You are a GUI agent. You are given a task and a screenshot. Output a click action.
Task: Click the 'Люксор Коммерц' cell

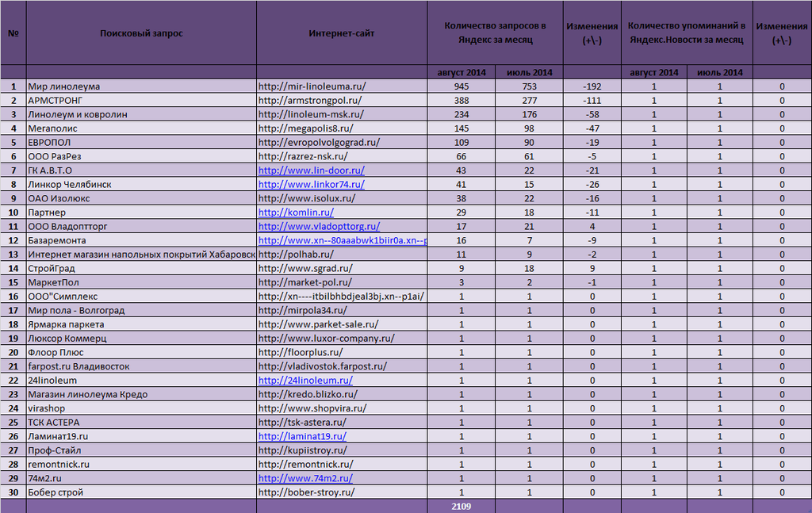[141, 338]
